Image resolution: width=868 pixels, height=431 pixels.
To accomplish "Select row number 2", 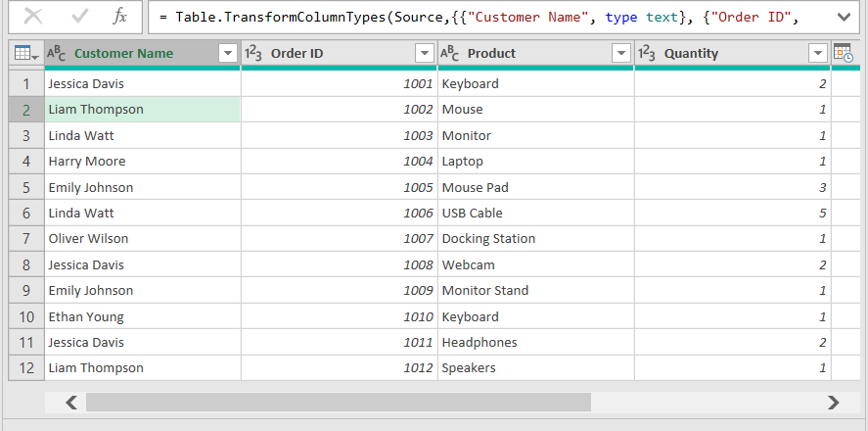I will tap(26, 110).
